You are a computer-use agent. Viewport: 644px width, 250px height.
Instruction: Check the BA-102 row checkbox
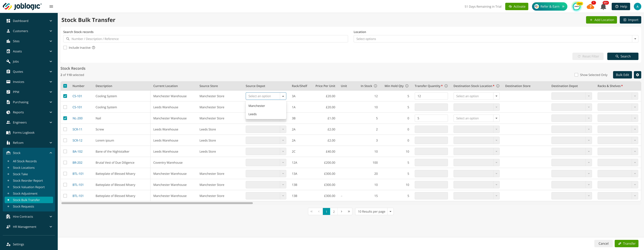tap(65, 152)
